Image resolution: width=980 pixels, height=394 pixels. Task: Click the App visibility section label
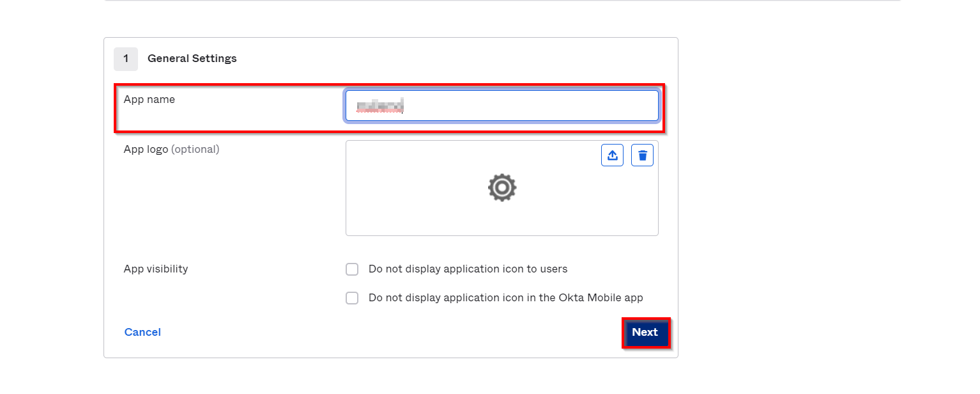(156, 269)
